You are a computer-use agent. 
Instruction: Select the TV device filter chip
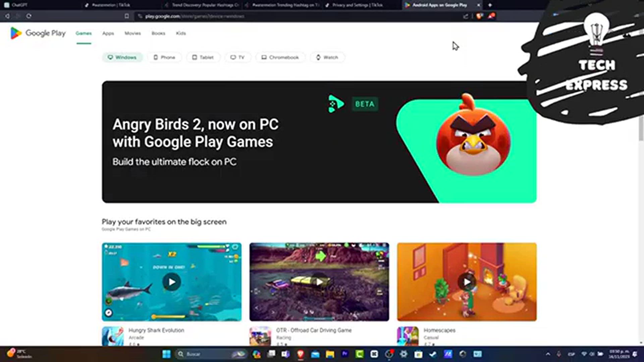coord(237,57)
